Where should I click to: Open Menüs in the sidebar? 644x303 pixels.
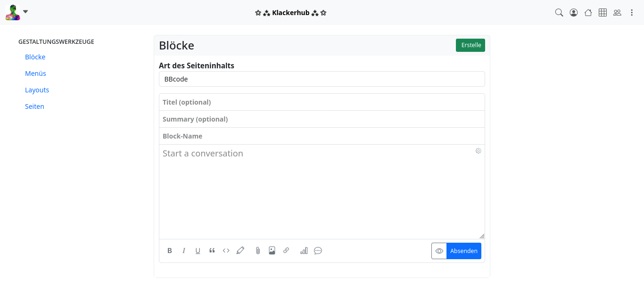coord(35,74)
